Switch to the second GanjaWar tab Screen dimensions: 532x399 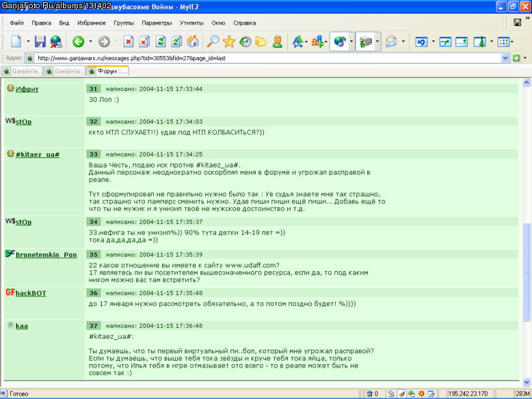click(x=64, y=71)
